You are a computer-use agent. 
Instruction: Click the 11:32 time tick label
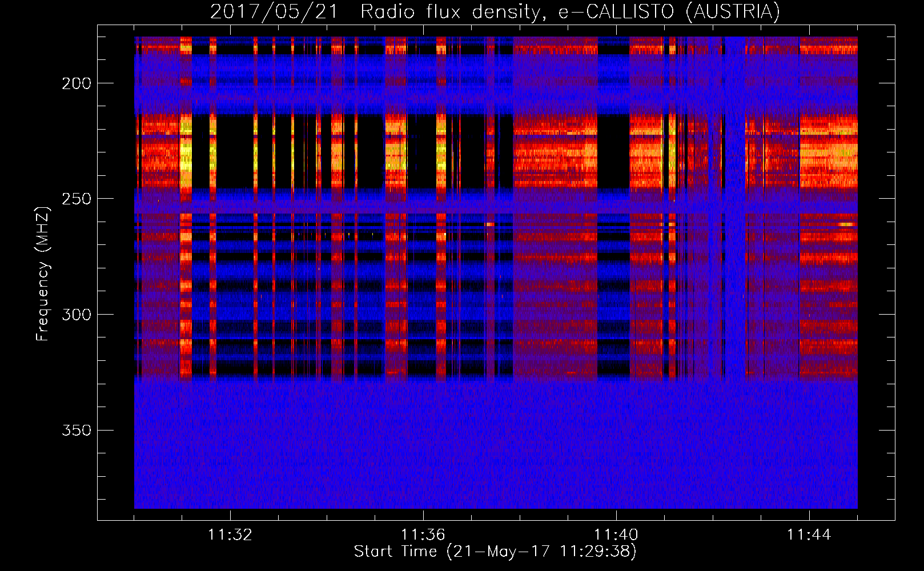pyautogui.click(x=230, y=535)
